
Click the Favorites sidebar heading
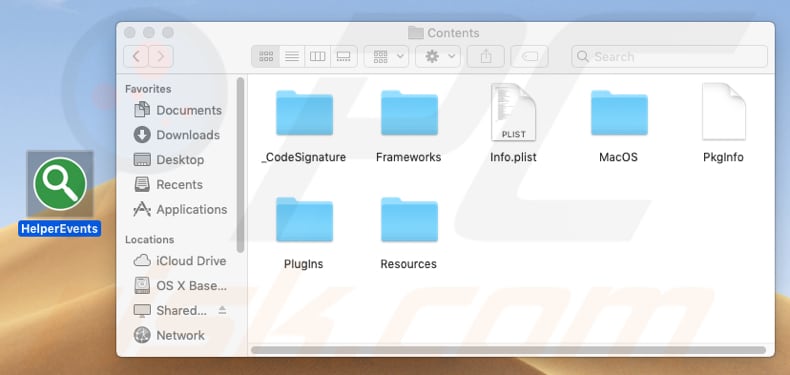coord(148,89)
